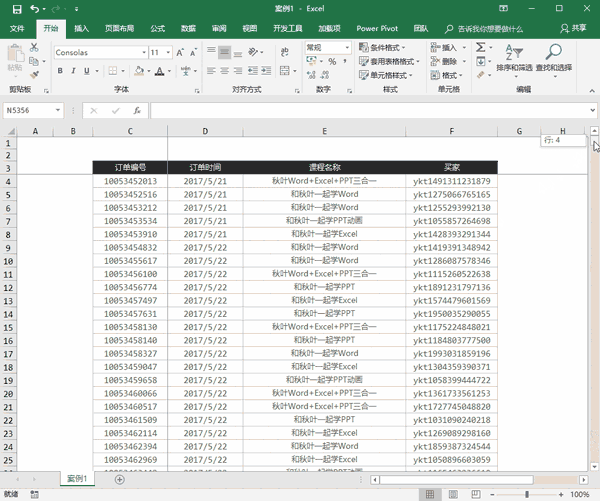Viewport: 600px width, 501px height.
Task: Switch to the 插入 Insert tab
Action: [81, 29]
